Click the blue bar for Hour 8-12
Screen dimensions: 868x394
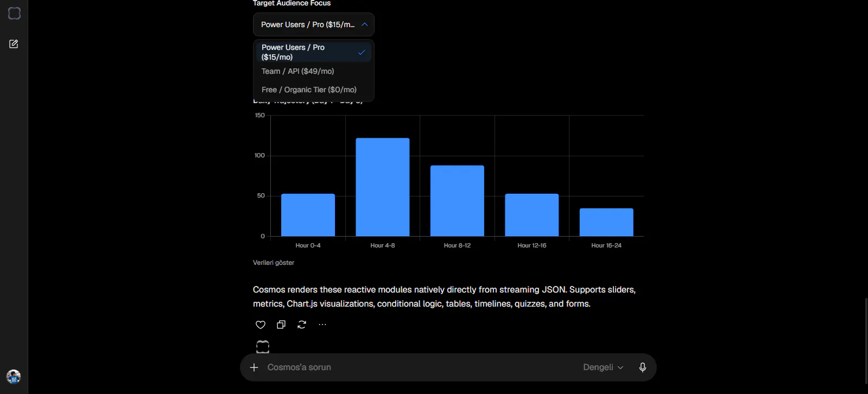(x=457, y=201)
